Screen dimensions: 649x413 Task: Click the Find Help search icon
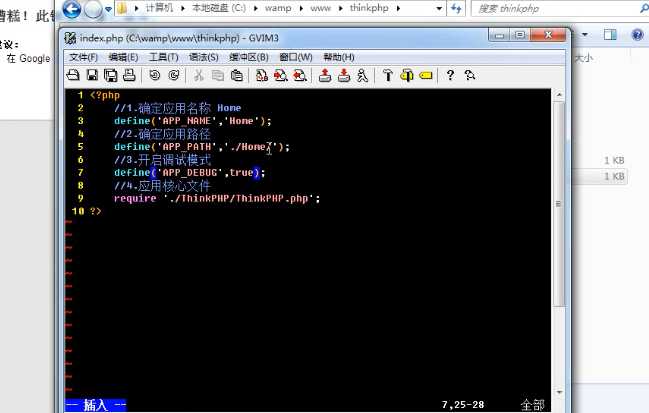coord(470,75)
